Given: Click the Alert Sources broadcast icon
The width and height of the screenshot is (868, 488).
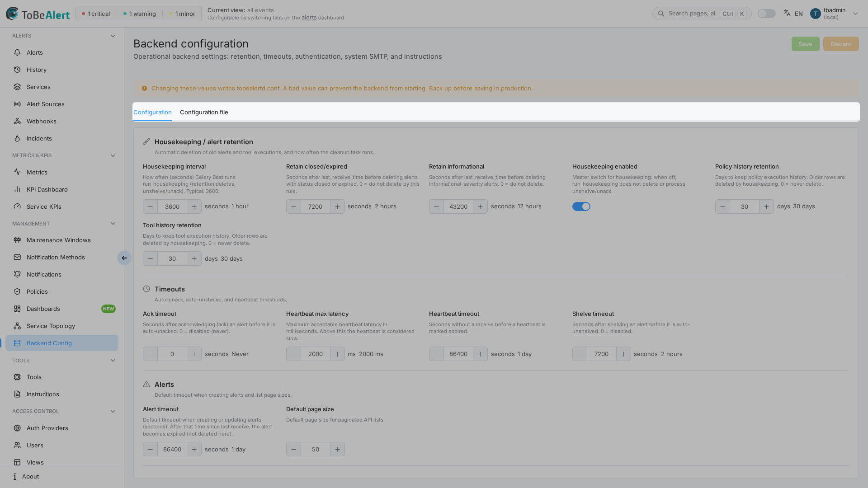Looking at the screenshot, I should (17, 104).
